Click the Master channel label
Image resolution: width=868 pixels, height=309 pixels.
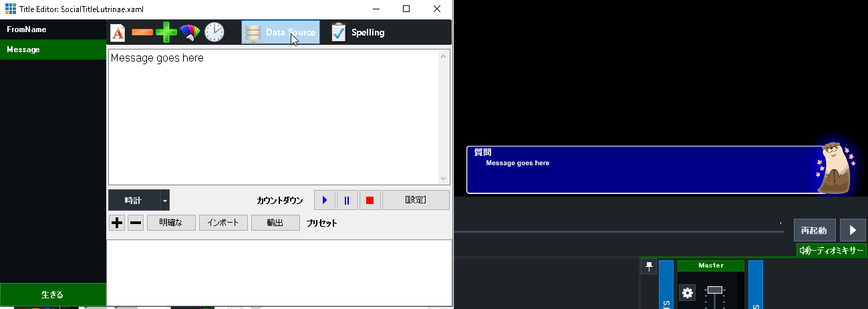tap(711, 266)
